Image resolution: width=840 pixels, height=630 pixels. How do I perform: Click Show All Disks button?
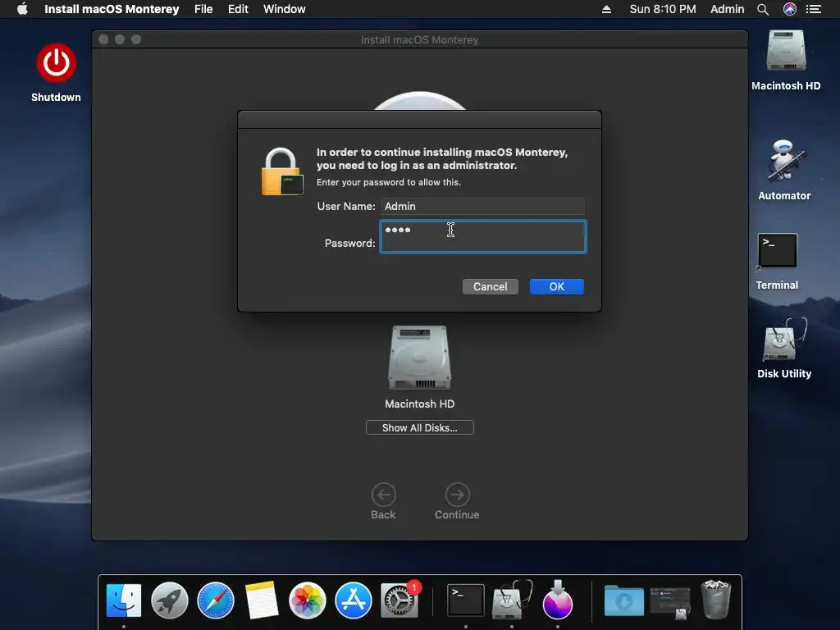pos(419,427)
